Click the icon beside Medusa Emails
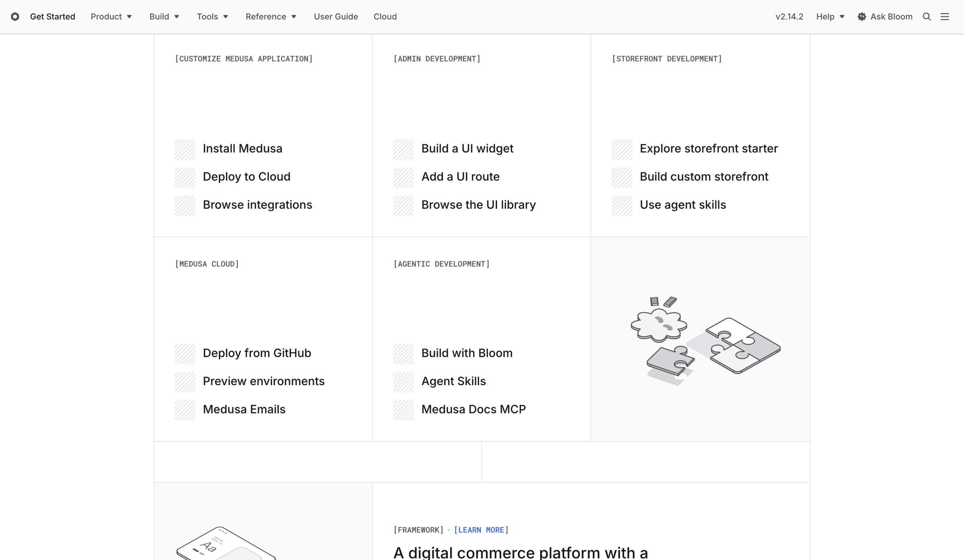 pyautogui.click(x=185, y=410)
